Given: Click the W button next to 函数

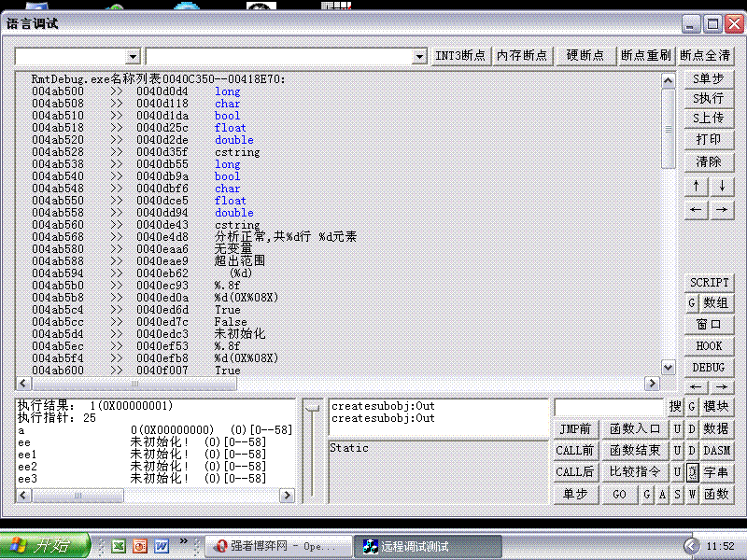Looking at the screenshot, I should 692,495.
